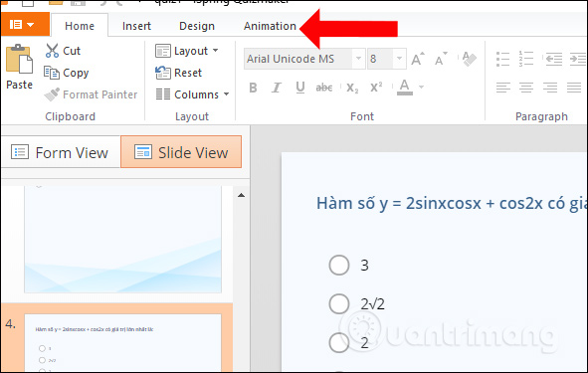Justify the paragraph text
The height and width of the screenshot is (373, 588).
click(x=574, y=88)
